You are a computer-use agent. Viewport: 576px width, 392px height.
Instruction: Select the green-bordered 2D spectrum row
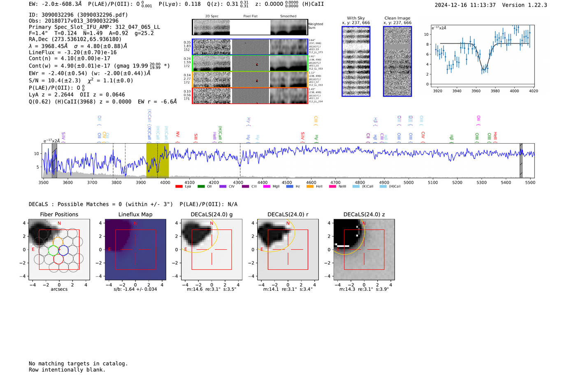coord(250,63)
